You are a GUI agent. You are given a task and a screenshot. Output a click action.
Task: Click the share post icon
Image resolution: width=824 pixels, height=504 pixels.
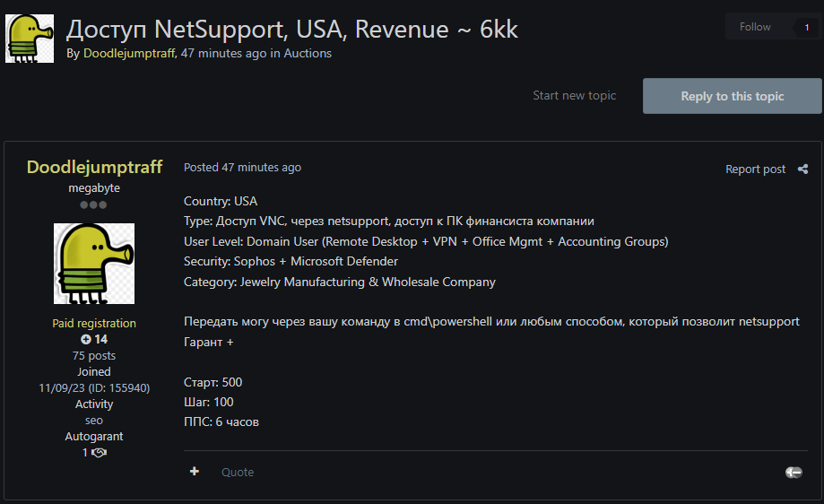tap(802, 169)
